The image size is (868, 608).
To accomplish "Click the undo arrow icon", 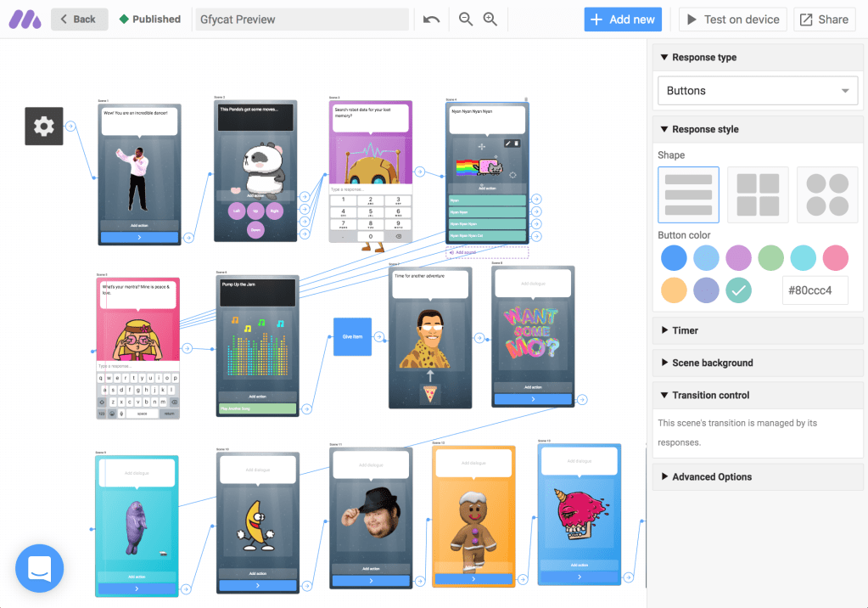I will 431,20.
